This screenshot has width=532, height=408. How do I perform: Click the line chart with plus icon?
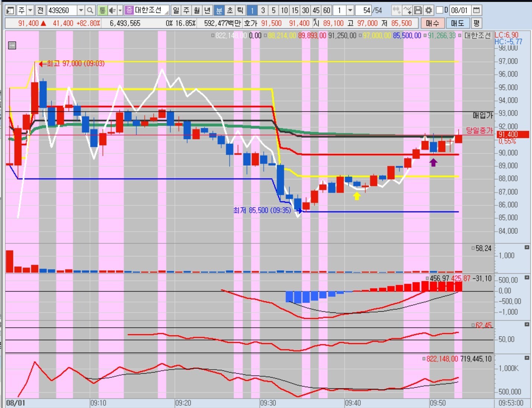[x=408, y=10]
